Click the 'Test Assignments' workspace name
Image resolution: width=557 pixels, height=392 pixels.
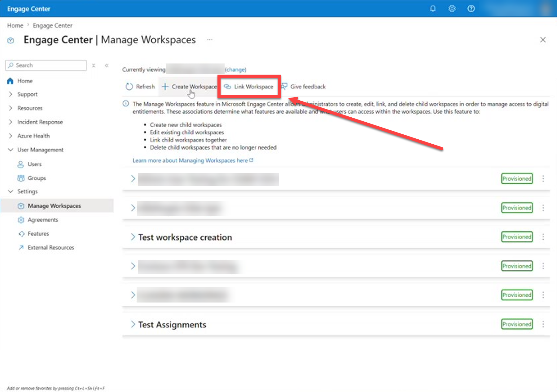tap(172, 324)
